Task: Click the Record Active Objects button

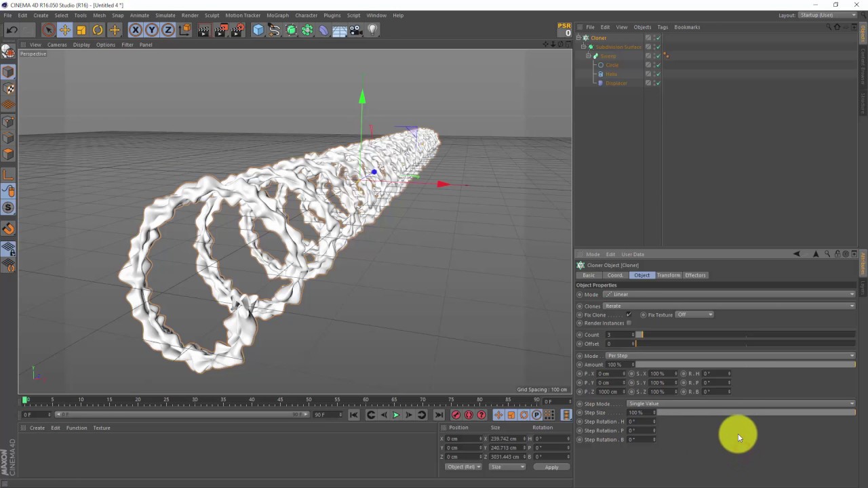Action: coord(456,415)
